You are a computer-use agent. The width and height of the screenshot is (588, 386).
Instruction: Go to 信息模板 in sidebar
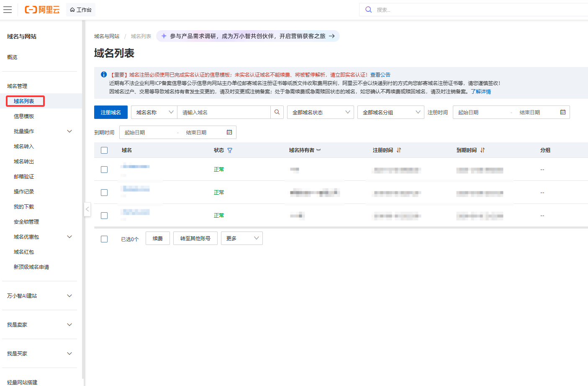pos(24,116)
